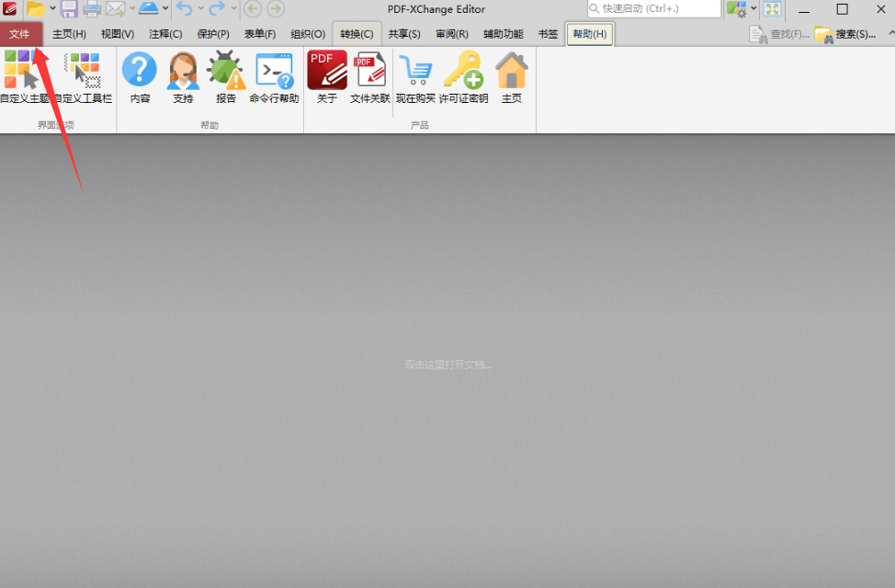Click the scanner icon in quick toolbar
Screen dimensions: 895x588
click(x=149, y=8)
